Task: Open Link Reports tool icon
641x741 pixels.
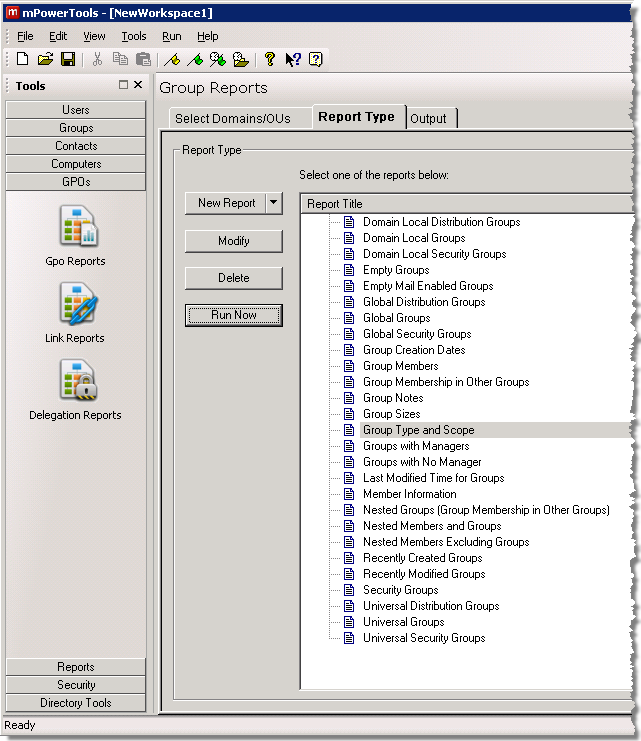Action: point(78,304)
